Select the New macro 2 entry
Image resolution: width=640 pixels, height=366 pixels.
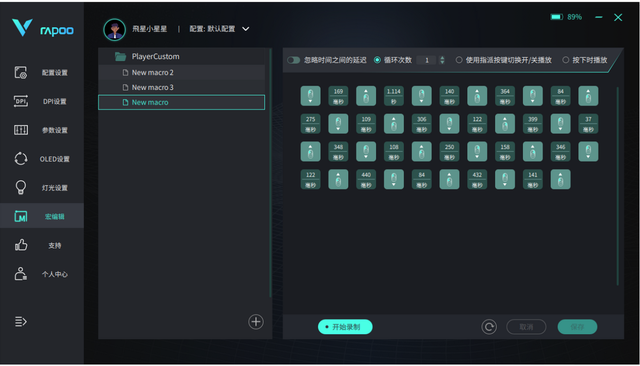pos(182,73)
